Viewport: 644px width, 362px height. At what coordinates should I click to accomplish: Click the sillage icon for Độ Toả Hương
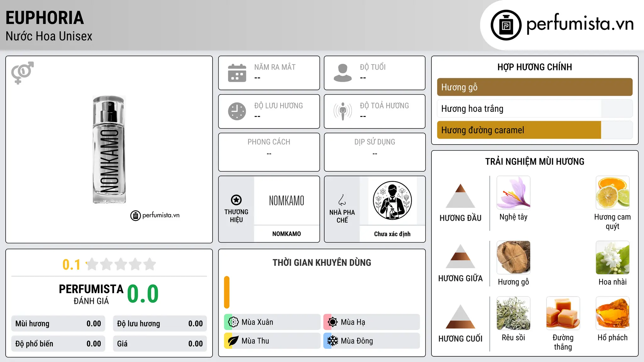coord(343,111)
